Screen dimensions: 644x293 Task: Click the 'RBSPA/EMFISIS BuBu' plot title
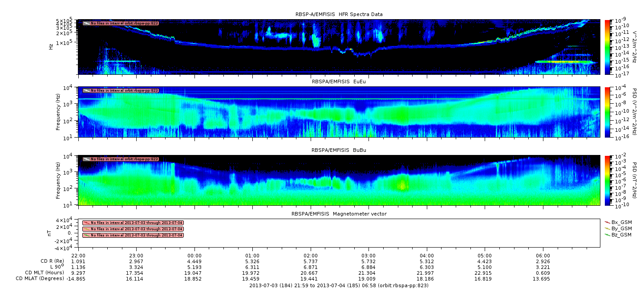click(339, 150)
